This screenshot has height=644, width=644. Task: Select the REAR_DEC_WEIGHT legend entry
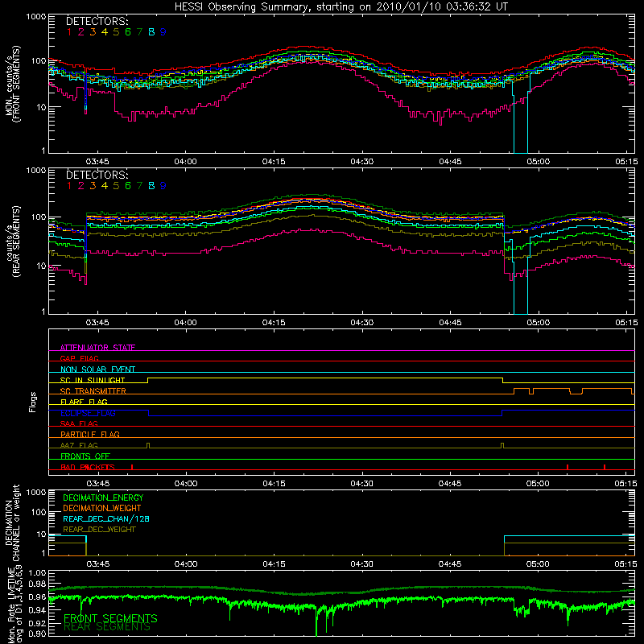point(99,530)
